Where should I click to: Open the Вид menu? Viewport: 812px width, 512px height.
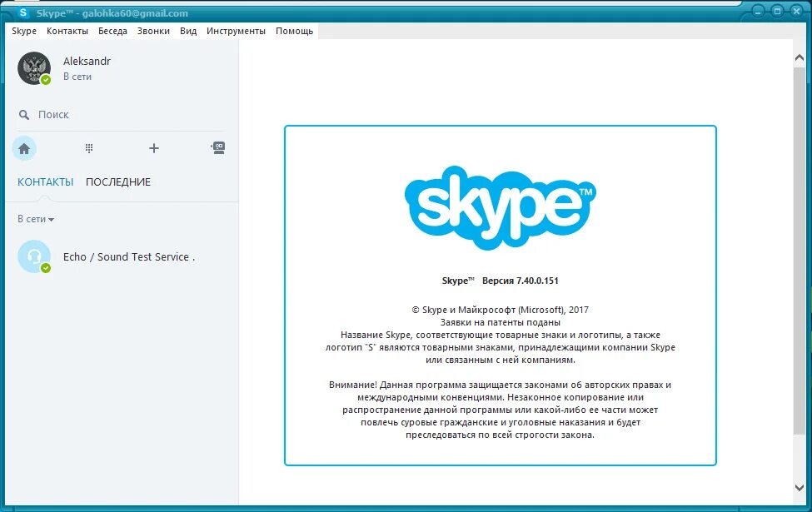pos(188,31)
